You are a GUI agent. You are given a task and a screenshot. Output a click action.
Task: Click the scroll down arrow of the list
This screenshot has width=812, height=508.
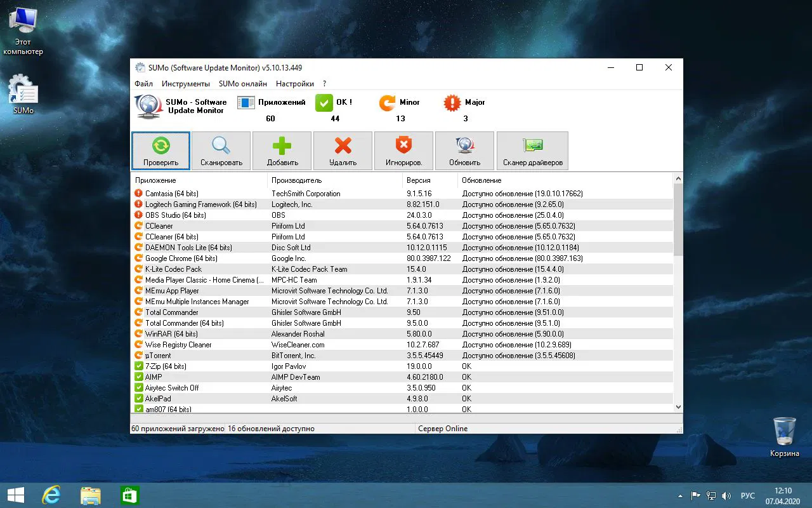click(x=678, y=406)
